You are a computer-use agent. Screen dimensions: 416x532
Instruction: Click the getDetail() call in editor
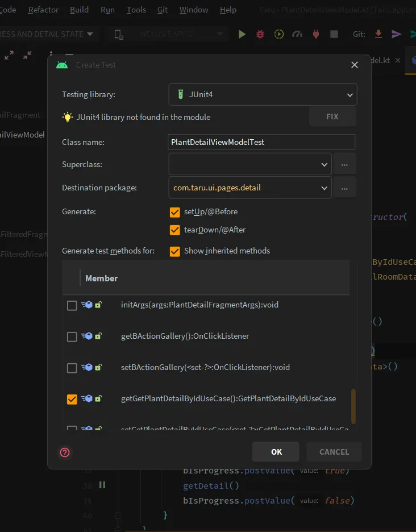[x=211, y=486]
